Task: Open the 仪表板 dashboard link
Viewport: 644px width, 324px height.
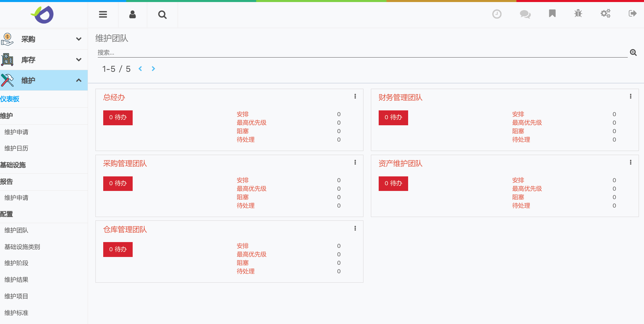Action: click(x=10, y=99)
